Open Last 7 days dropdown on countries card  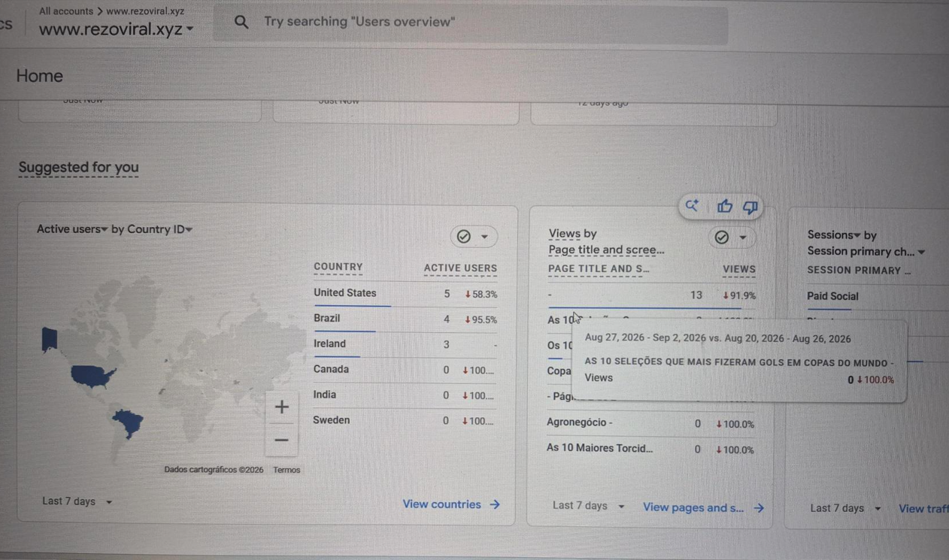(x=77, y=501)
